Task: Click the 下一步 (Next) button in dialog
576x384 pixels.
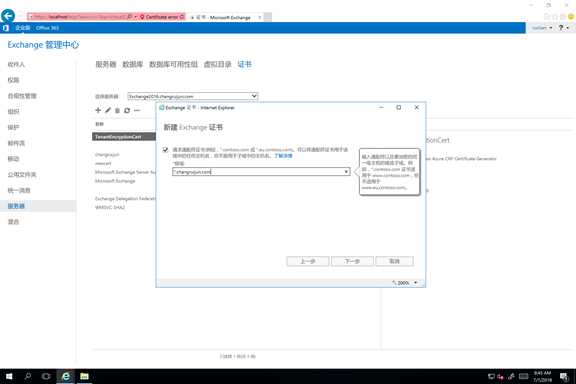Action: (x=352, y=261)
